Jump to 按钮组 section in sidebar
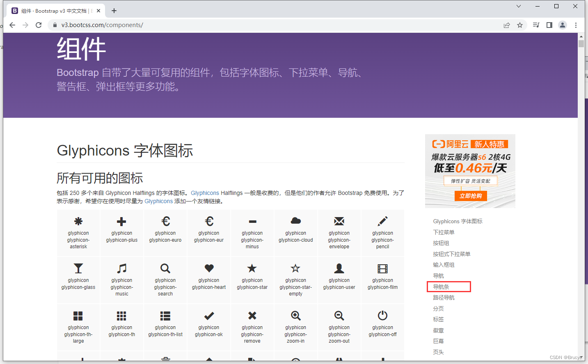 441,243
